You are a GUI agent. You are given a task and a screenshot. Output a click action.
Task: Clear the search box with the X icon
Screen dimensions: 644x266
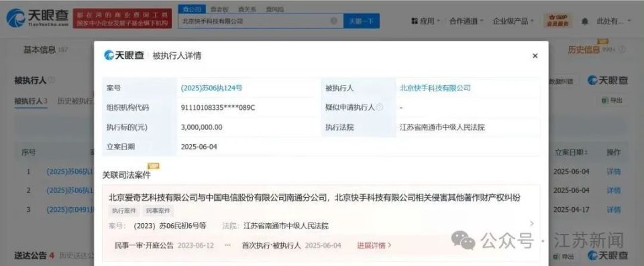334,21
